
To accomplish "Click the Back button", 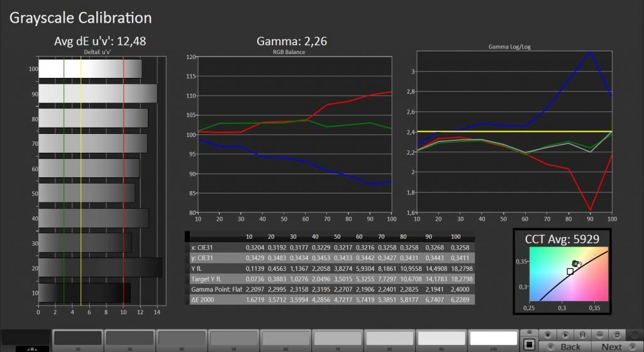I will 565,347.
